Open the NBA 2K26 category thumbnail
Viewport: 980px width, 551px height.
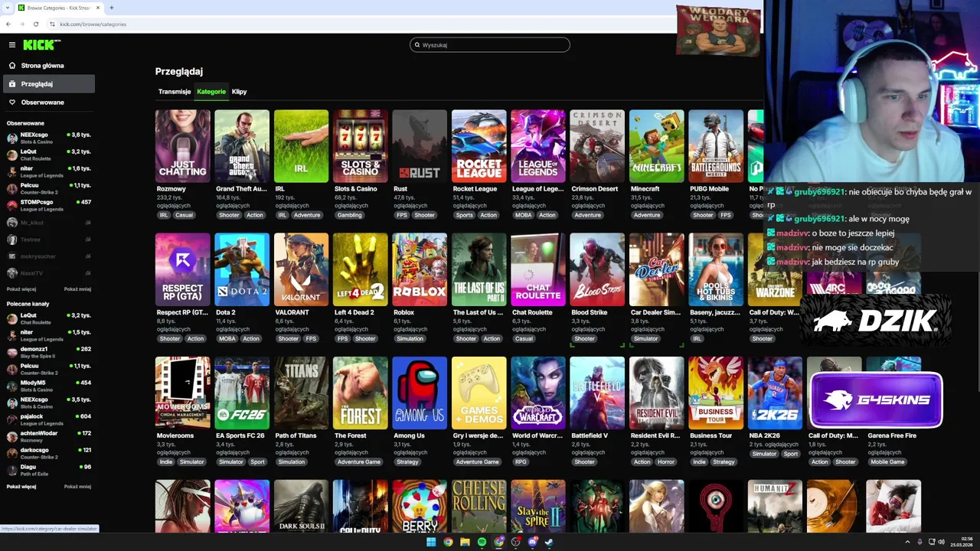click(775, 393)
